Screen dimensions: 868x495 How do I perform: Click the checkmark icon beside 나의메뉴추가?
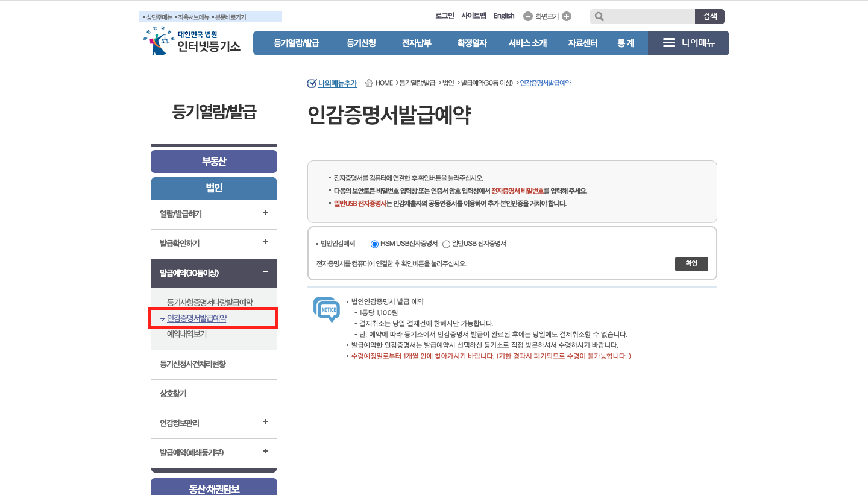point(311,82)
